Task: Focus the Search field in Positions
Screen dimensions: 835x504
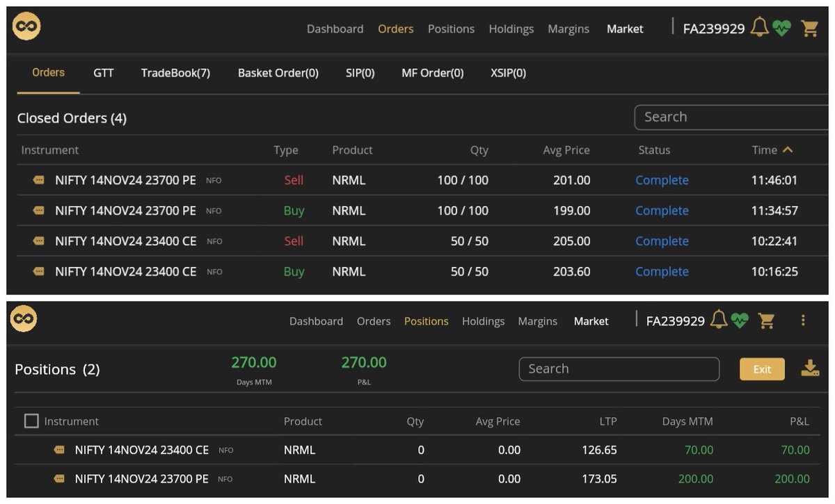Action: [619, 369]
